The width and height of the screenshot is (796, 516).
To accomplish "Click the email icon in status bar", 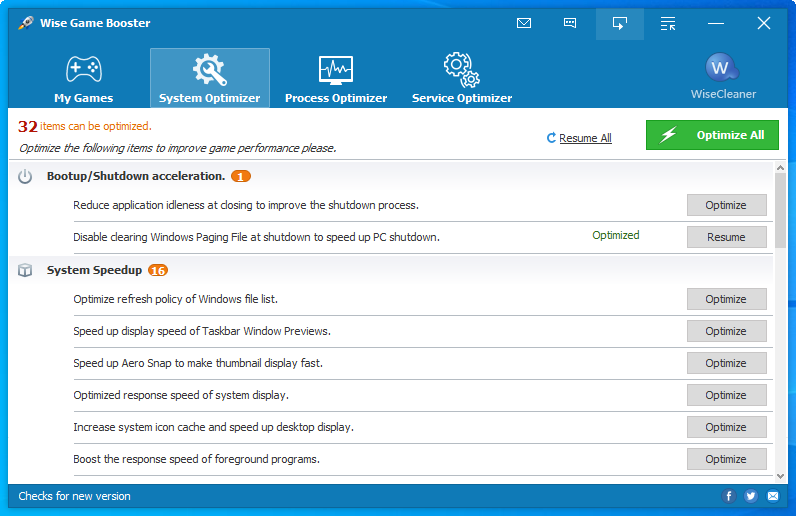I will point(773,496).
